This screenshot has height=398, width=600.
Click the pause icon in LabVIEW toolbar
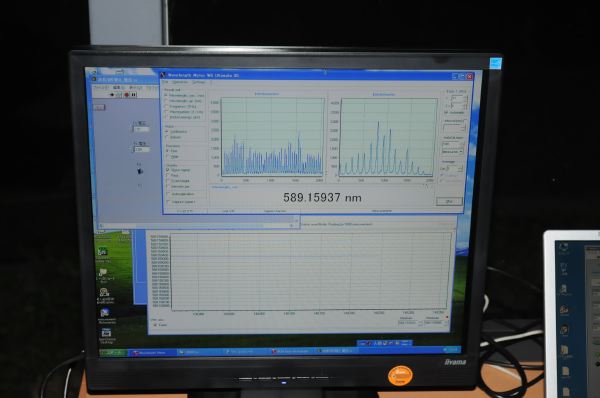point(134,95)
